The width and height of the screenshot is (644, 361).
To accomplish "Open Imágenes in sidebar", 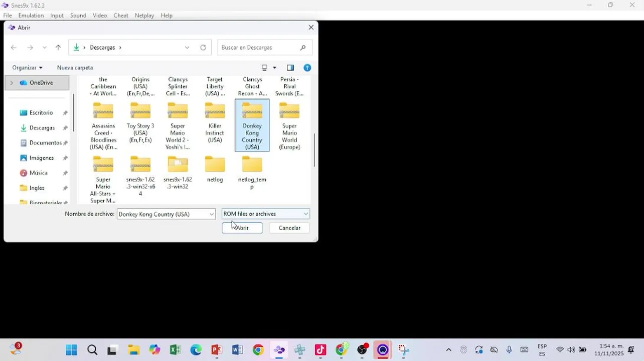I will (42, 158).
